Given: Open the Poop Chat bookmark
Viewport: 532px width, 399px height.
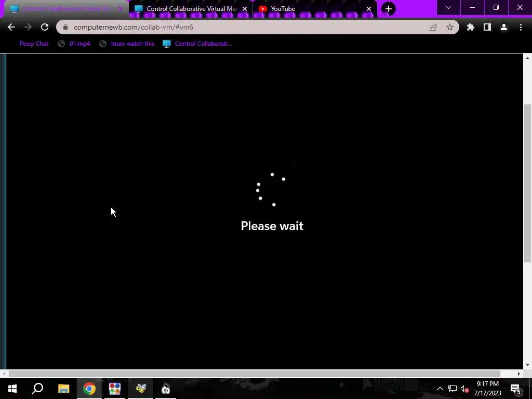Looking at the screenshot, I should pyautogui.click(x=34, y=44).
